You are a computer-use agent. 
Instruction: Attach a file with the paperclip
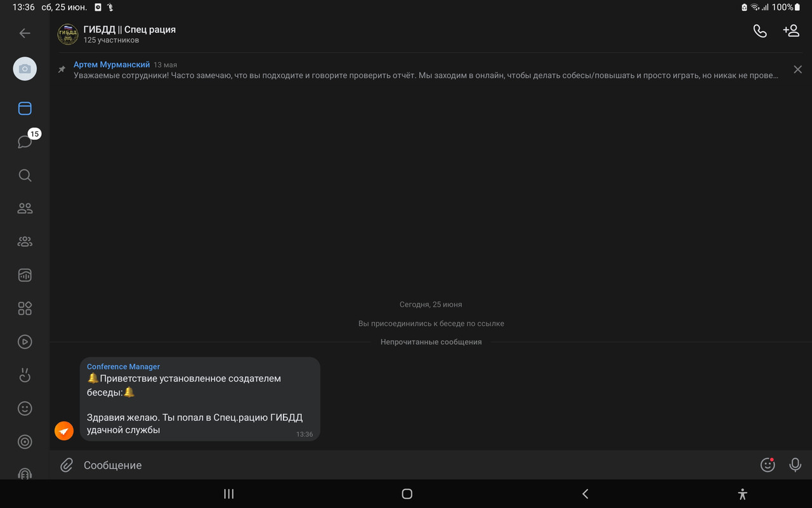point(66,465)
